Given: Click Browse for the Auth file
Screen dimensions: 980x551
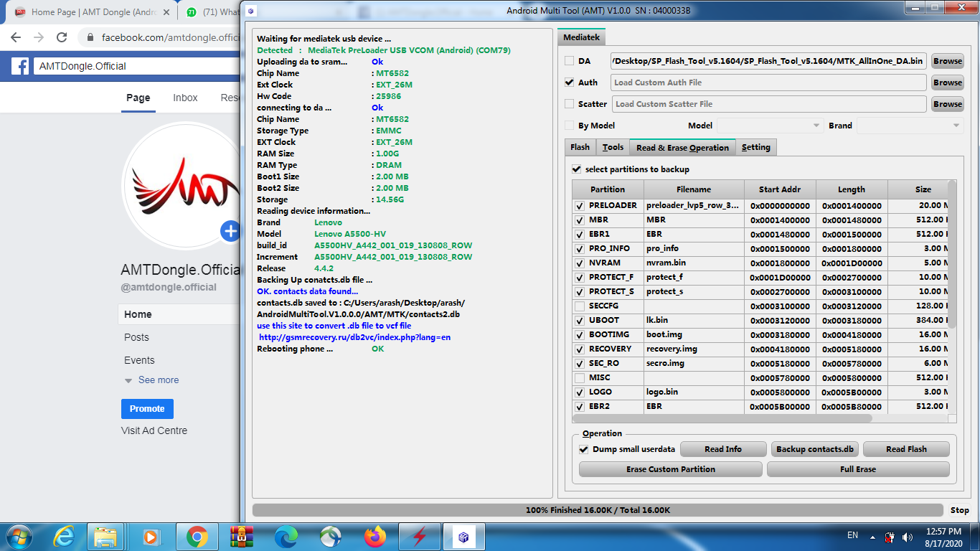Looking at the screenshot, I should click(948, 83).
